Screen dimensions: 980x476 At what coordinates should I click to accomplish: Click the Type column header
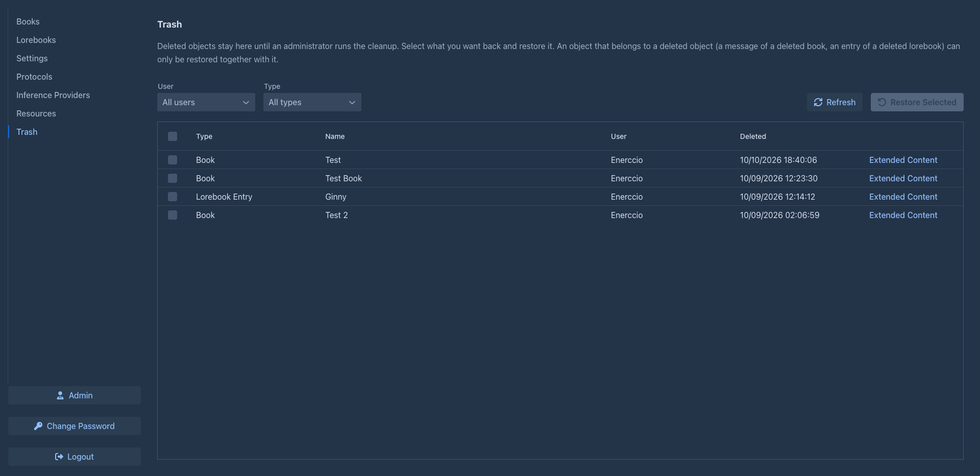tap(204, 136)
